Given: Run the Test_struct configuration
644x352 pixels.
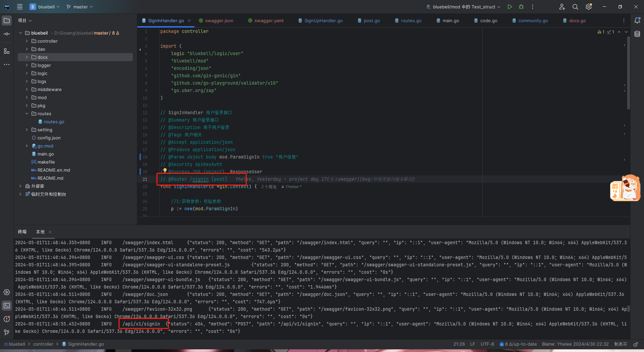Looking at the screenshot, I should point(510,7).
